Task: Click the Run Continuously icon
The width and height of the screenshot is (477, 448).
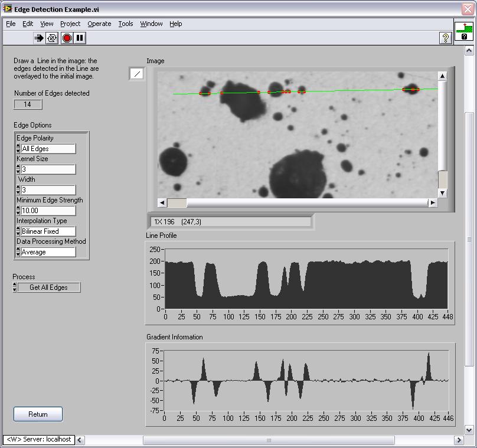Action: click(x=53, y=38)
